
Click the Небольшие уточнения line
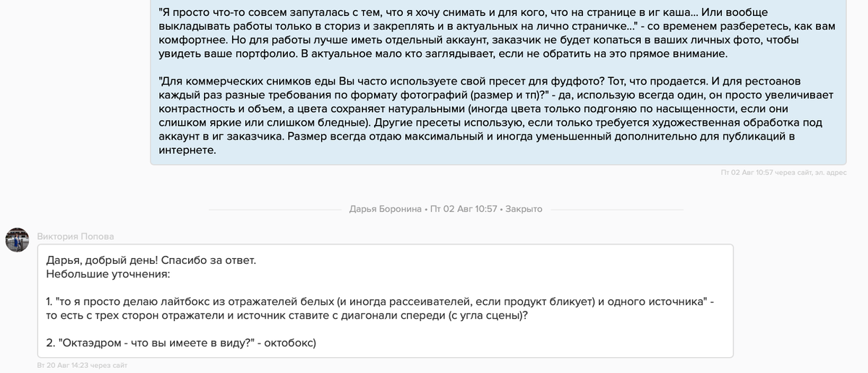click(107, 274)
